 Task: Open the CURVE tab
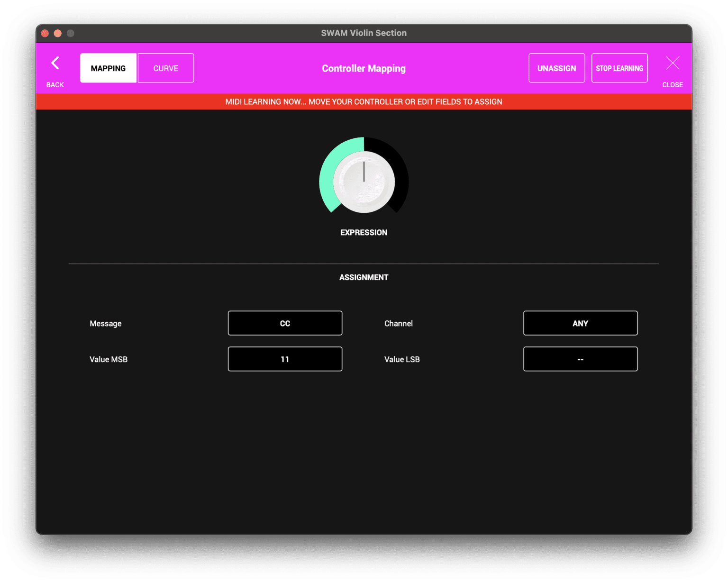tap(166, 68)
